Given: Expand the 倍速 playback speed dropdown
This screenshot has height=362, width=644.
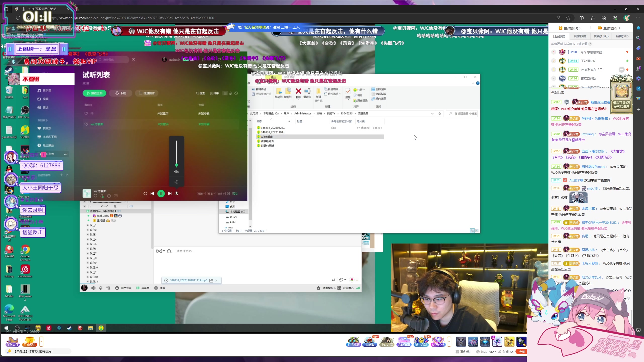Looking at the screenshot, I should 201,194.
